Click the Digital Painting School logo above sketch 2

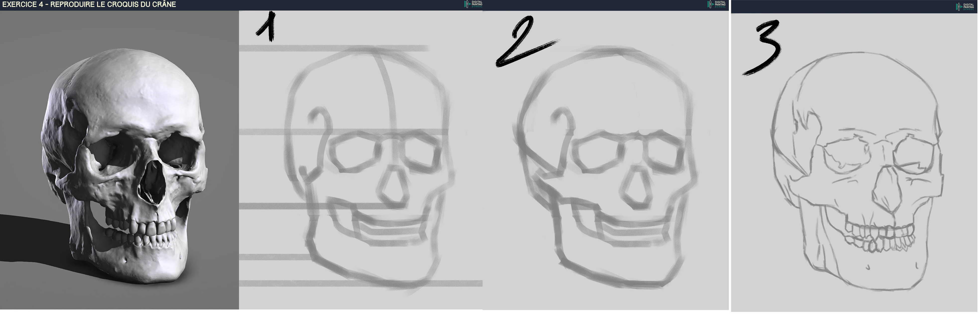(x=716, y=4)
